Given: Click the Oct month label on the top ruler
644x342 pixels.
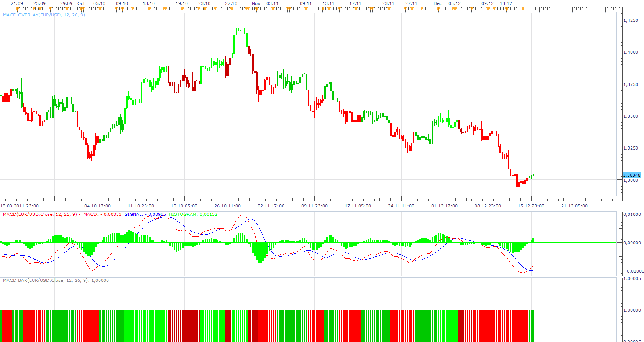Looking at the screenshot, I should (x=81, y=3).
